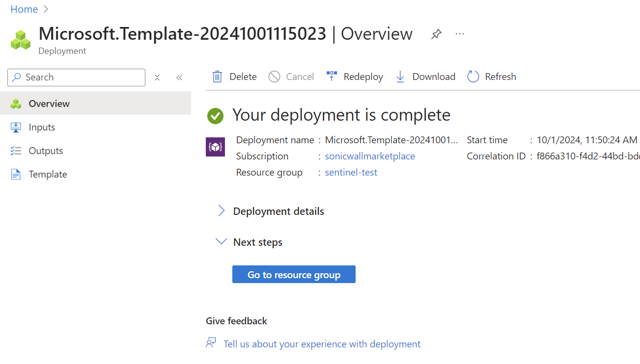Click the Delete trash can icon
Viewport: 640px width, 364px height.
coord(217,77)
